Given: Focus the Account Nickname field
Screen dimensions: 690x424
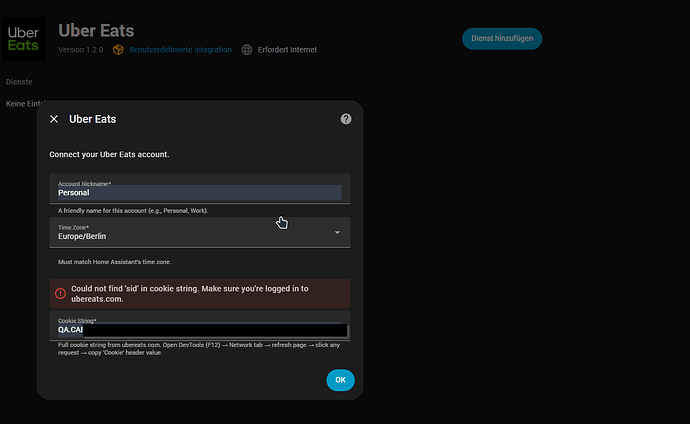Looking at the screenshot, I should [200, 189].
